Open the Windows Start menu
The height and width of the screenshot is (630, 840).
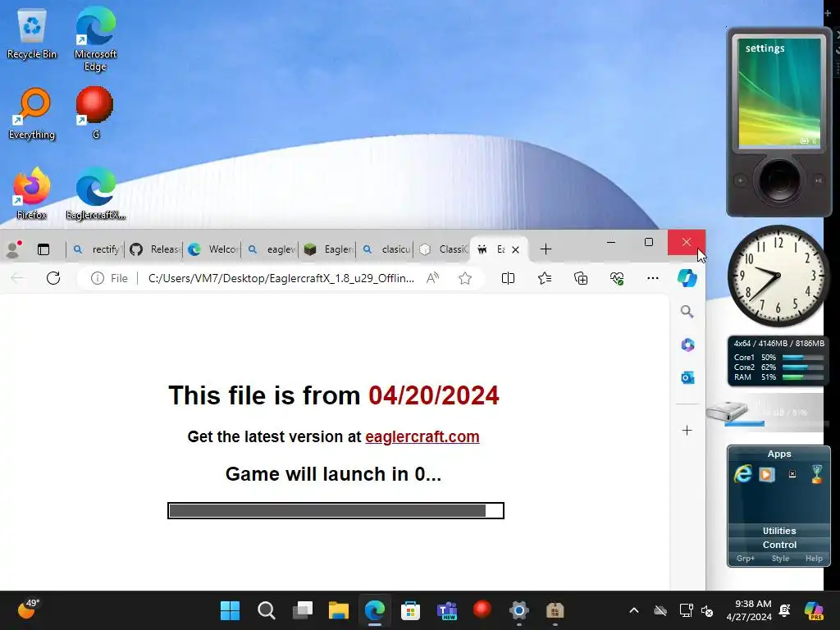[x=231, y=610]
